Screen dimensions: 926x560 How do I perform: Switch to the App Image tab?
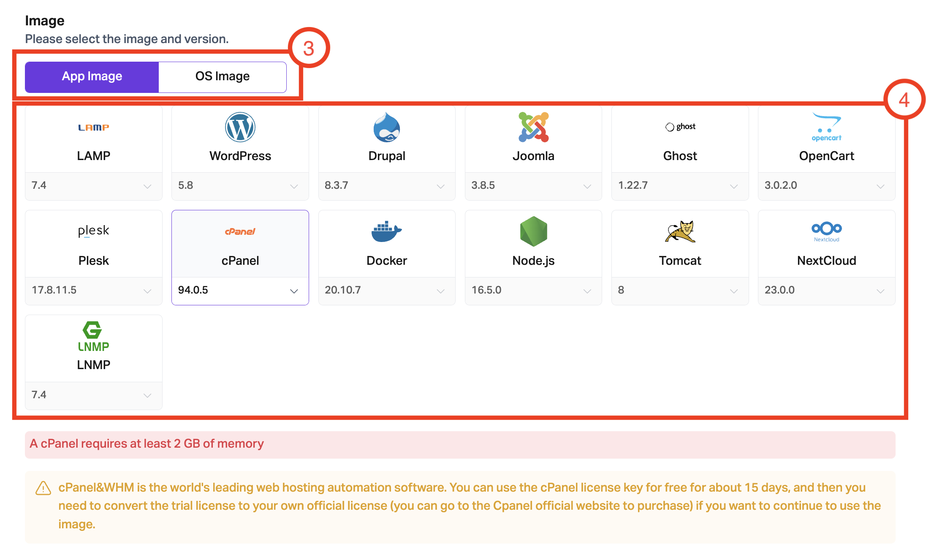[92, 77]
